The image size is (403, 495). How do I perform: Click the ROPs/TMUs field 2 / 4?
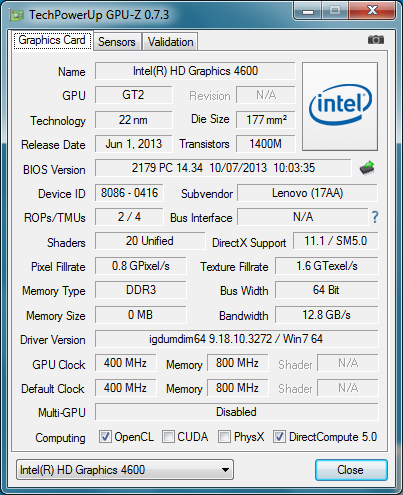tap(129, 217)
